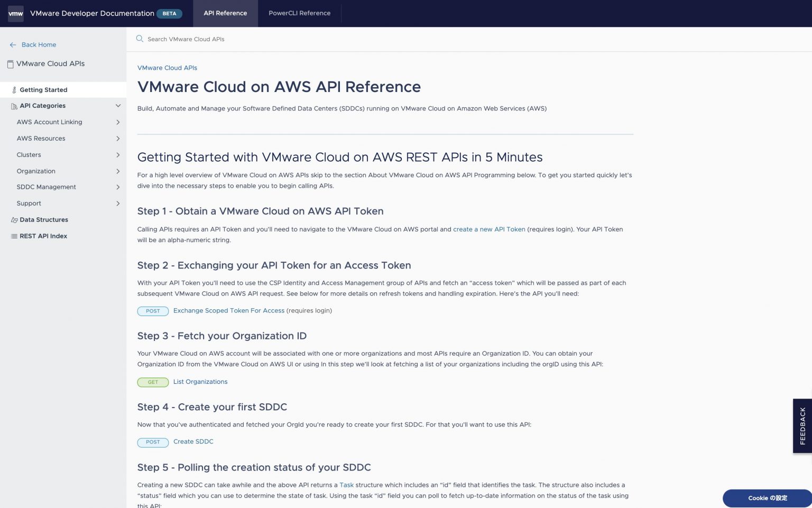The width and height of the screenshot is (812, 508).
Task: Click the Back Home arrow icon
Action: pyautogui.click(x=13, y=45)
